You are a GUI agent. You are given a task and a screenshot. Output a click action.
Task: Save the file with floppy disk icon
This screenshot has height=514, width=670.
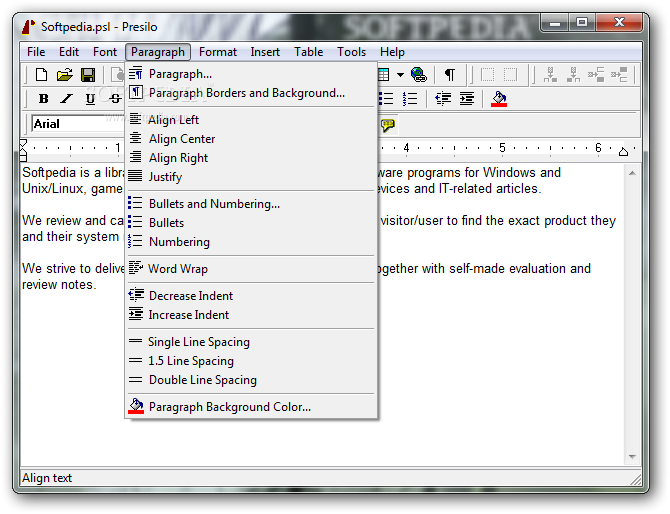[88, 75]
